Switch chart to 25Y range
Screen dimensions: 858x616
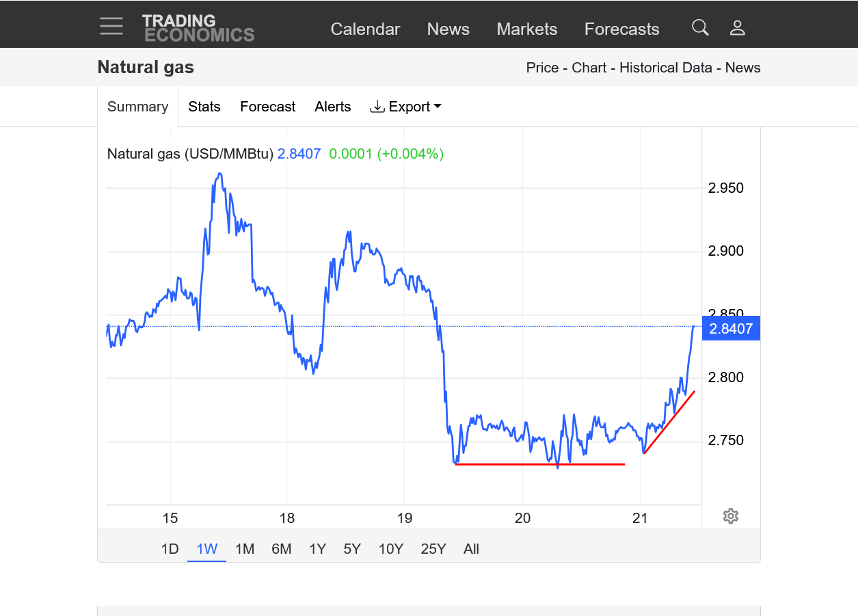coord(433,549)
